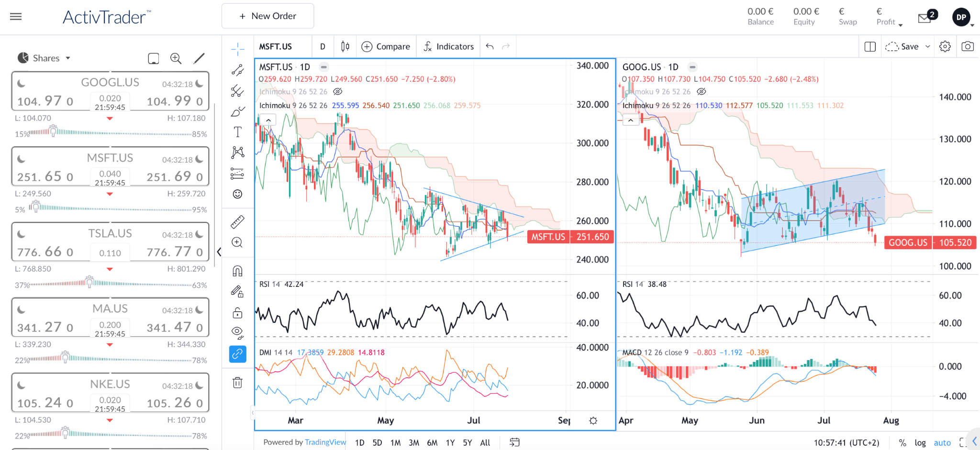Click TSLA.US sentiment slider bar
Screen dimensions: 980x450
click(111, 282)
